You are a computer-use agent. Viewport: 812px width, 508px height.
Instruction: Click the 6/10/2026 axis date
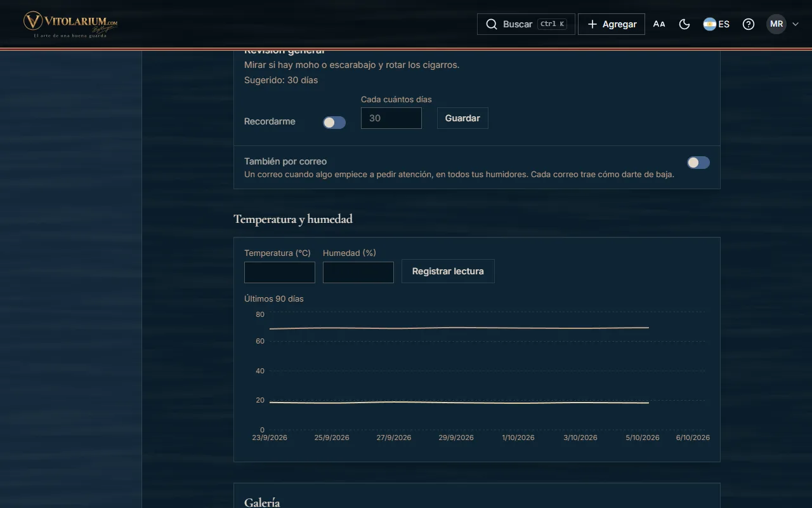point(693,438)
